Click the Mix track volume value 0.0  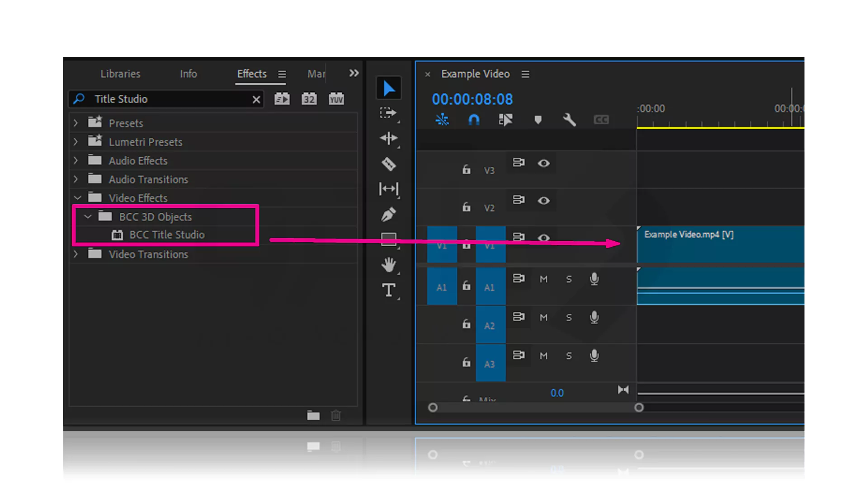[x=557, y=393]
